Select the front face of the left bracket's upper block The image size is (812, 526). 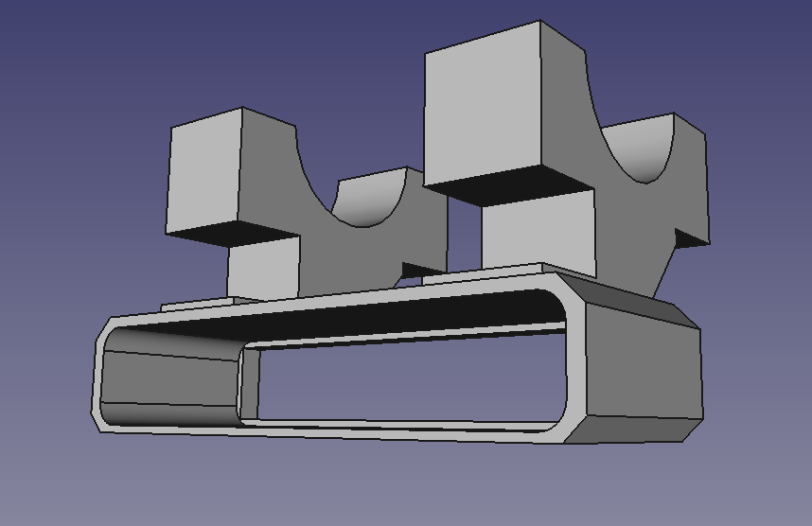(x=204, y=171)
